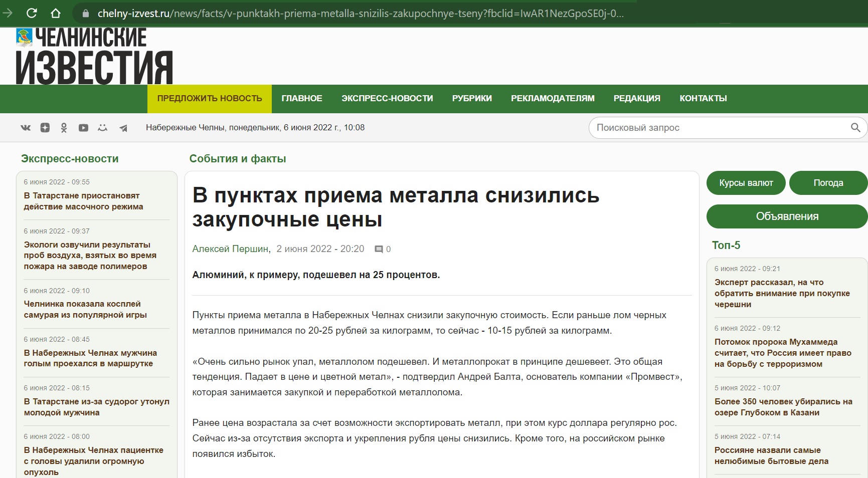Image resolution: width=868 pixels, height=478 pixels.
Task: Open the КОНТАКТЫ menu item
Action: click(703, 99)
